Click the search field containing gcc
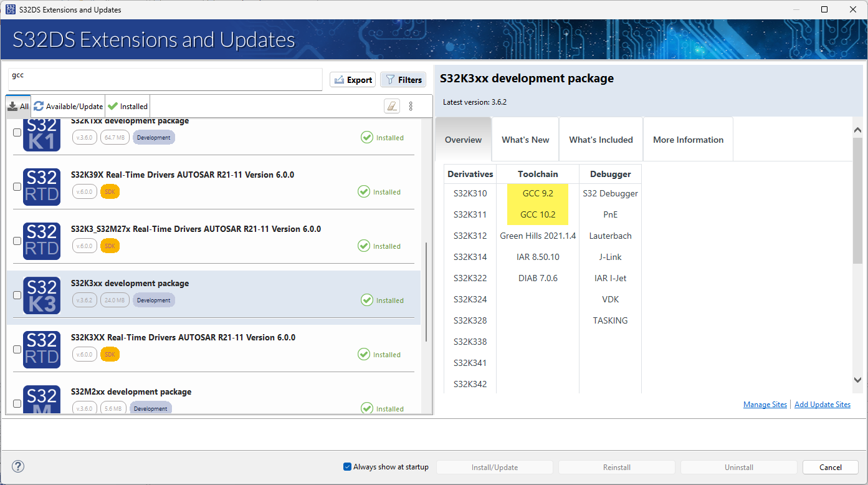 point(165,80)
